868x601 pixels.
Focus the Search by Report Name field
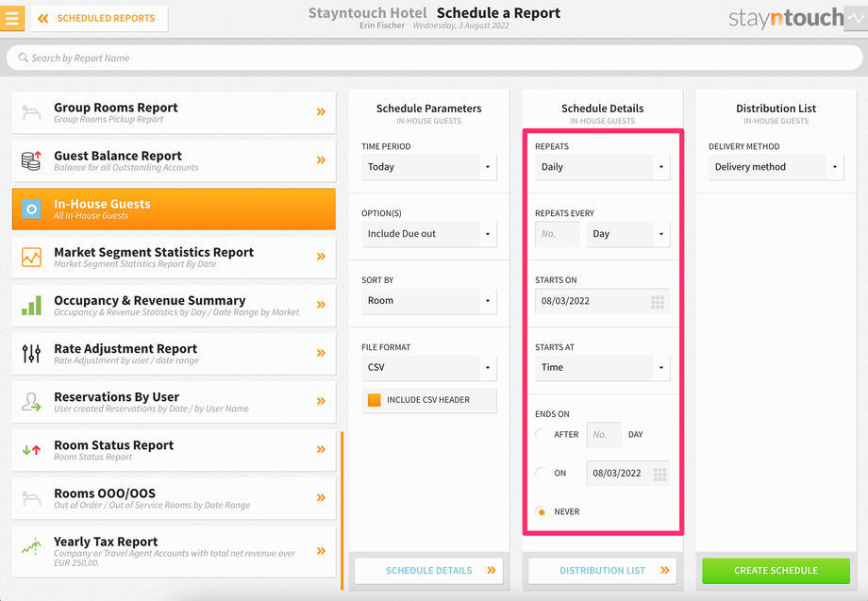click(x=434, y=58)
